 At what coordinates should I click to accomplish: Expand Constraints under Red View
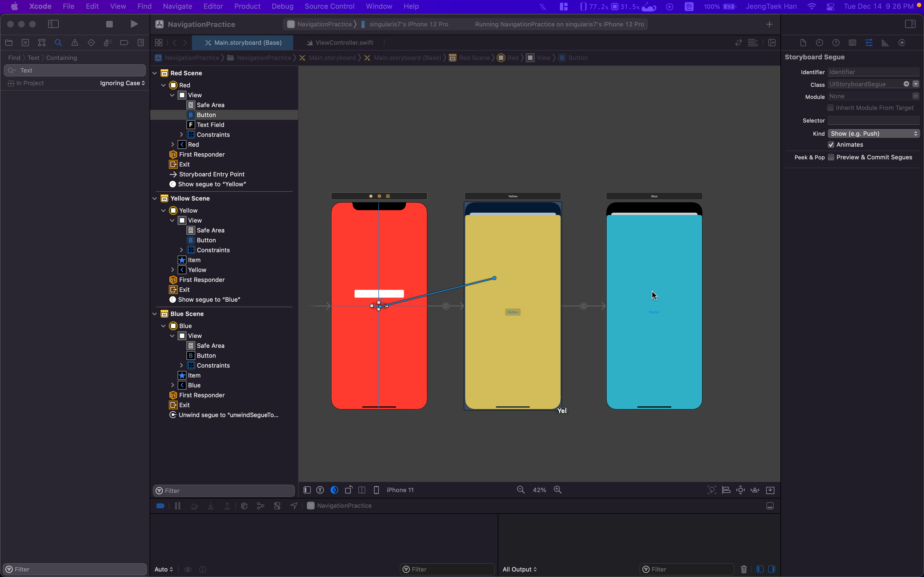(x=182, y=135)
